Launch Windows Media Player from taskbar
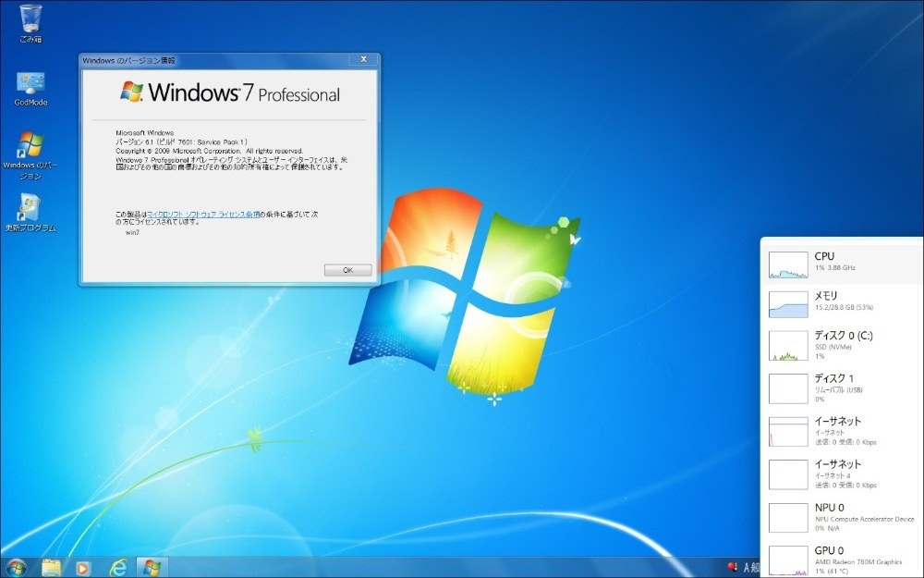The width and height of the screenshot is (924, 578). click(x=83, y=568)
